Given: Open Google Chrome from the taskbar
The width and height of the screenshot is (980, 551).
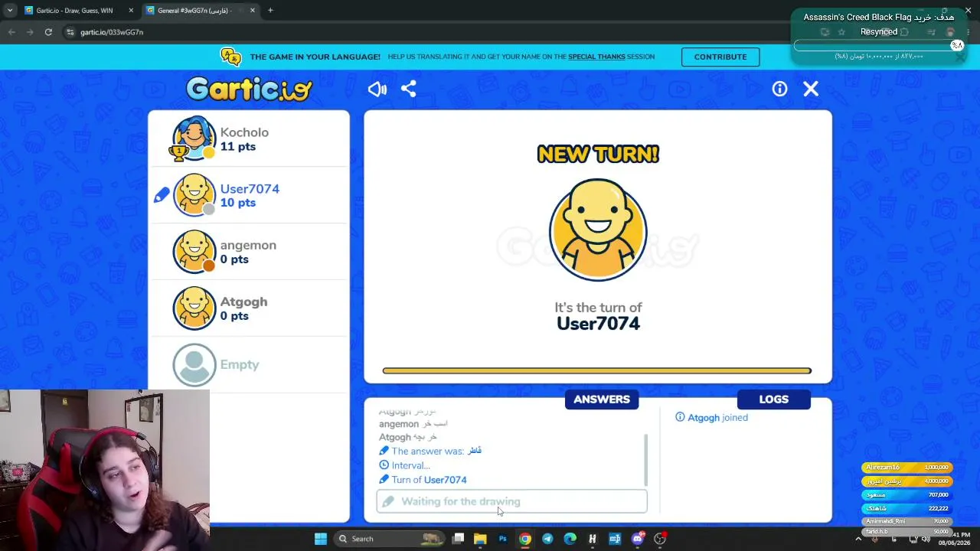Looking at the screenshot, I should coord(524,539).
